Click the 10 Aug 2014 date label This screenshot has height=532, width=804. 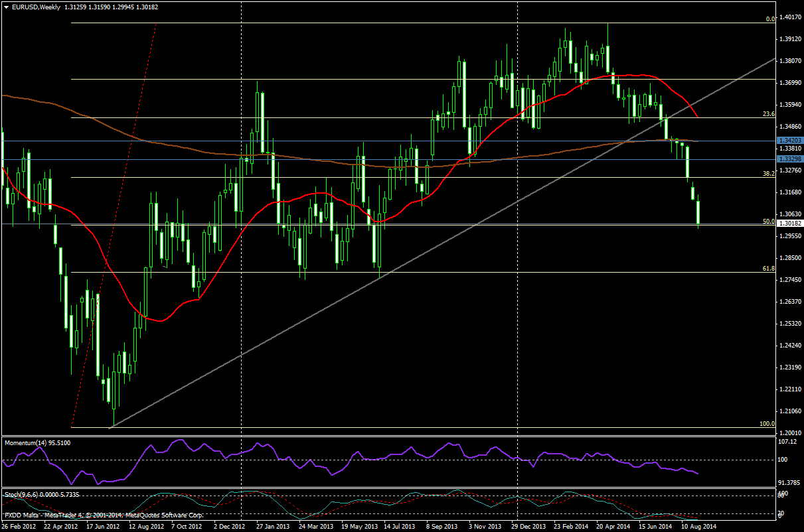click(x=698, y=526)
